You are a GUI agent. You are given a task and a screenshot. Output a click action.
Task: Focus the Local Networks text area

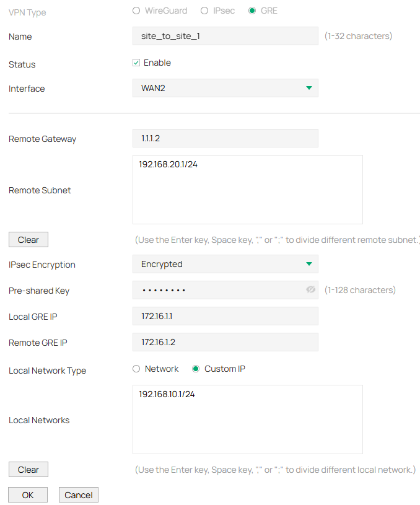pyautogui.click(x=247, y=419)
